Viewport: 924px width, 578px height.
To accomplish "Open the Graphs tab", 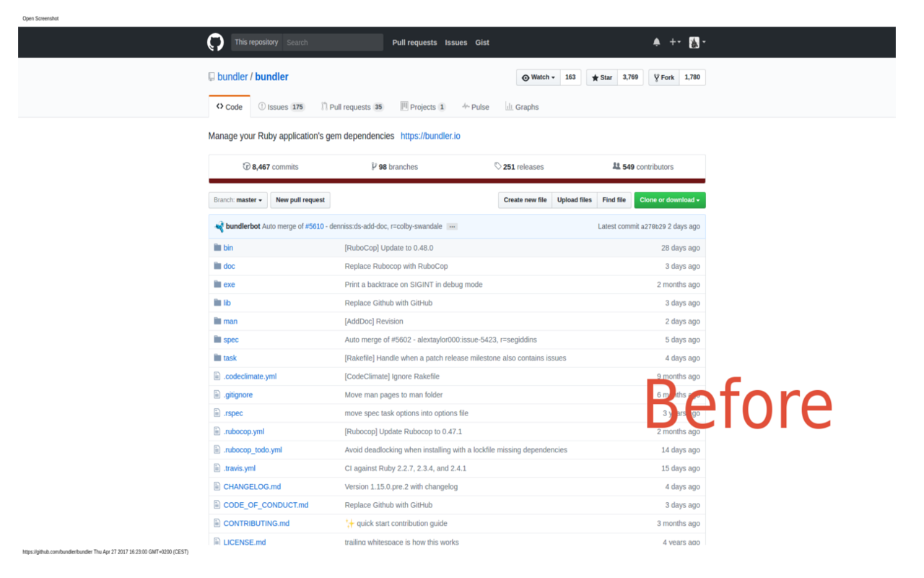I will point(522,107).
